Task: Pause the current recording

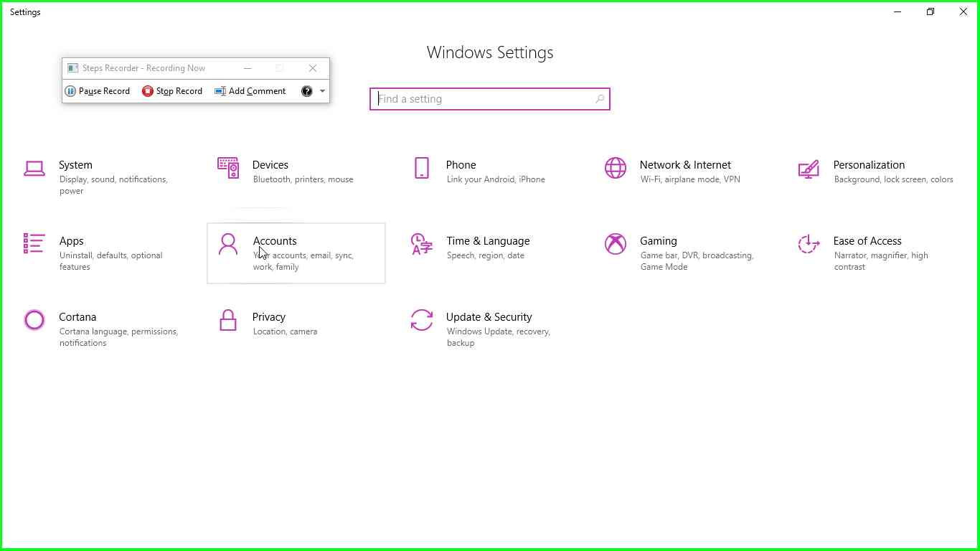Action: tap(98, 91)
